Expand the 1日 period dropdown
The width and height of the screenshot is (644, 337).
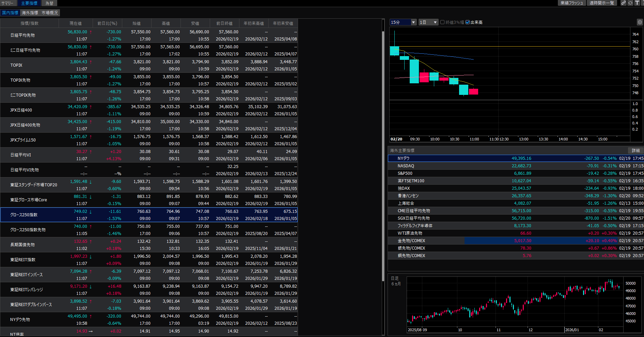(428, 22)
